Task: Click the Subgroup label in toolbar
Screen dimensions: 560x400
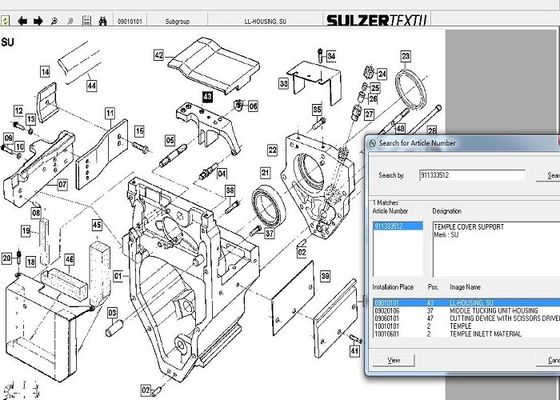Action: click(177, 21)
